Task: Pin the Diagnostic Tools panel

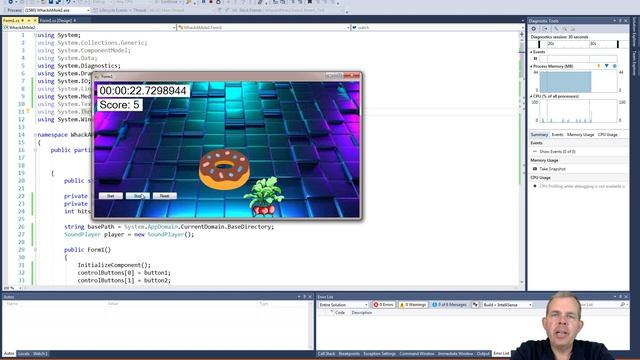Action: pyautogui.click(x=620, y=20)
